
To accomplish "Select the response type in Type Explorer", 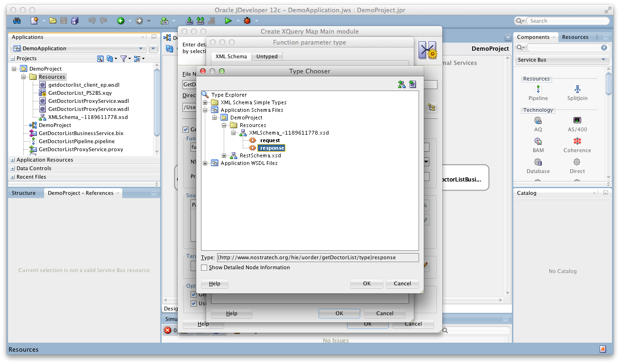I will (x=271, y=148).
